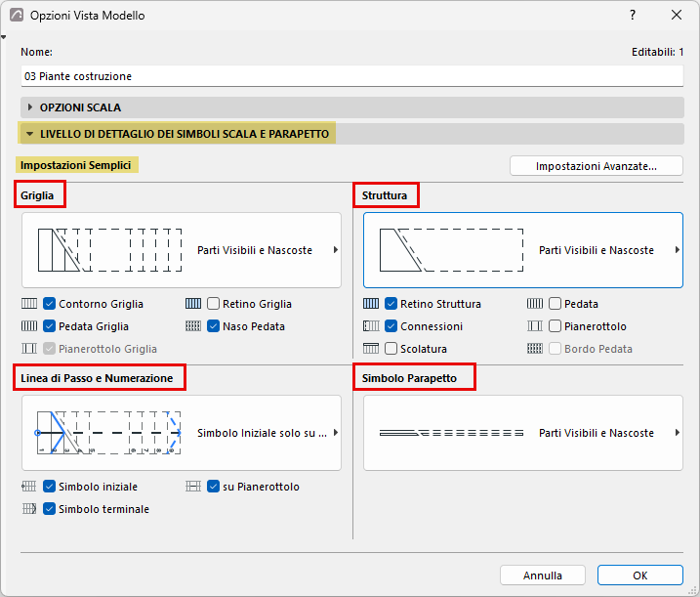Image resolution: width=700 pixels, height=597 pixels.
Task: Uncheck Simbolo iniziale checkbox
Action: click(49, 487)
